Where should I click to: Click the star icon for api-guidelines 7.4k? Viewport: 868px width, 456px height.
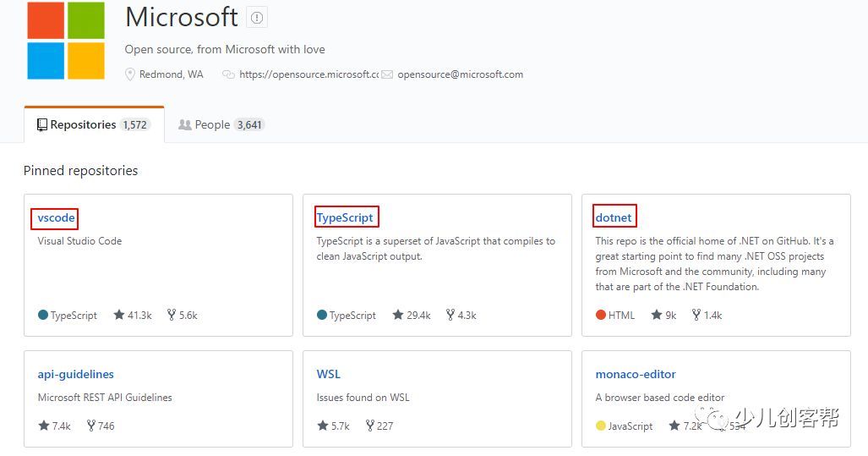coord(44,426)
